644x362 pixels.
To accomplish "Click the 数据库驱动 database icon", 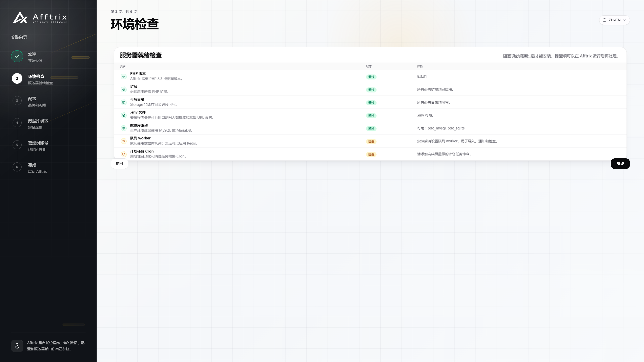I will 124,128.
